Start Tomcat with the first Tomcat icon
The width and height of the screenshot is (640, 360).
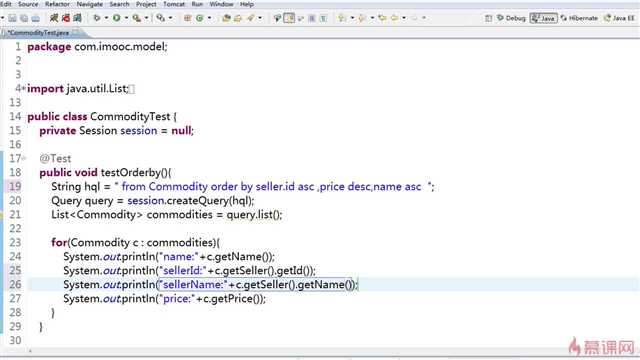54,18
